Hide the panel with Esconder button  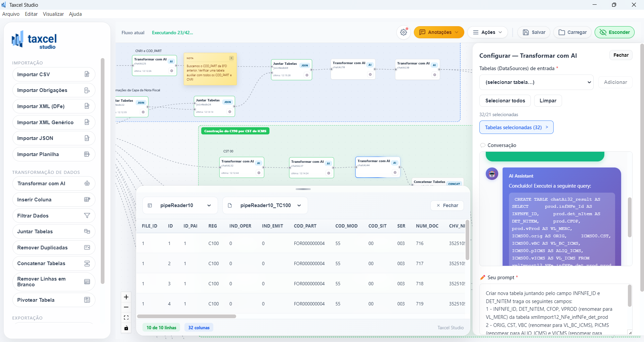(614, 33)
